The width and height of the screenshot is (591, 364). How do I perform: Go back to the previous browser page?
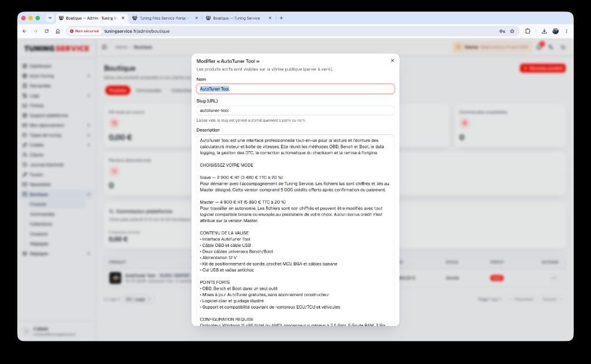[24, 31]
